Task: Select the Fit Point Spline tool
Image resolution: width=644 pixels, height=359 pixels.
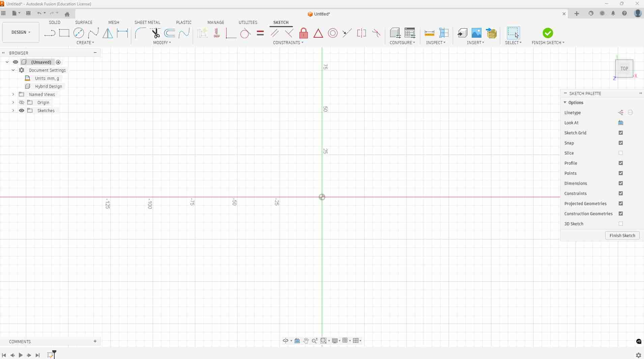Action: [x=93, y=33]
